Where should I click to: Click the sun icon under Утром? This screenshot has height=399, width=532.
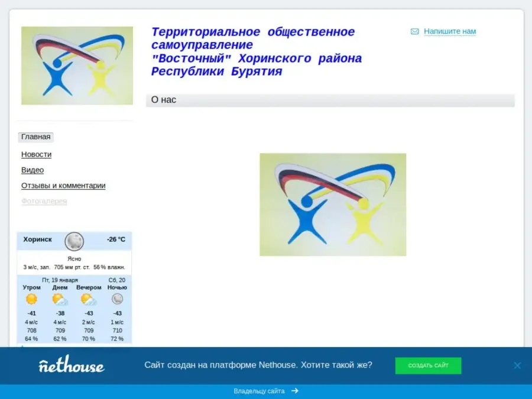[31, 299]
